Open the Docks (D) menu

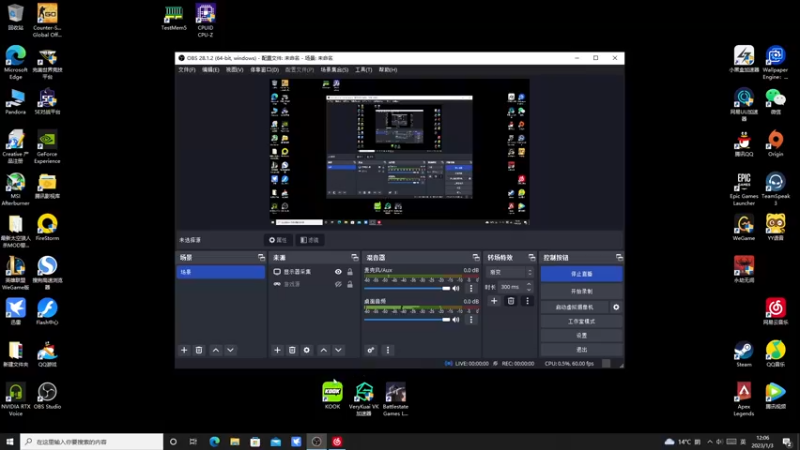[x=264, y=70]
